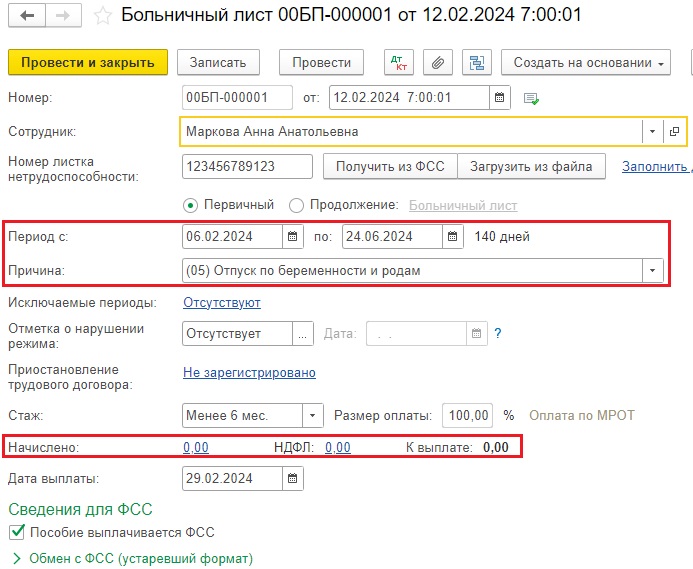This screenshot has height=569, width=693.
Task: Open the Заполнить link
Action: point(657,167)
